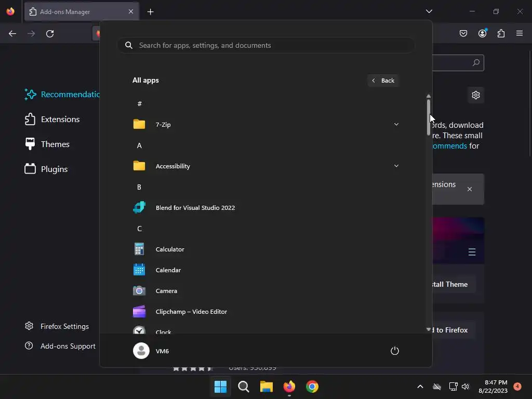This screenshot has height=399, width=532.
Task: Click the network tray icon
Action: coord(453,387)
